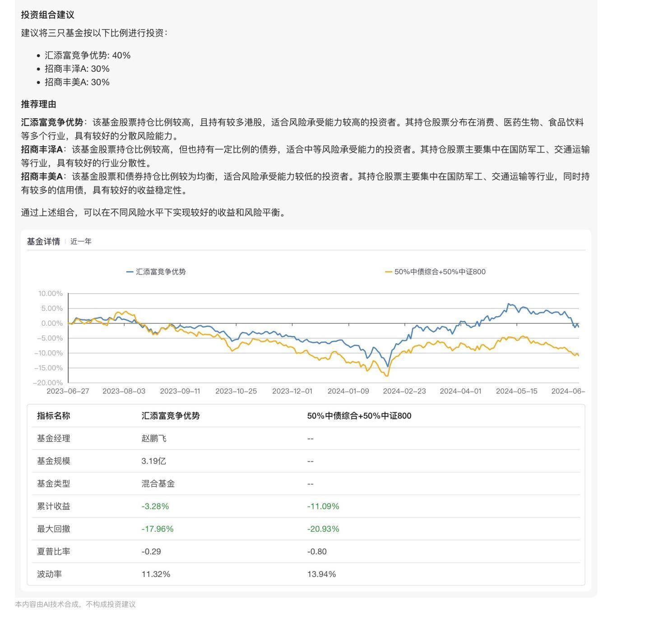Screen dimensions: 672x627
Task: Click the 最大回撤 row label
Action: tap(54, 529)
